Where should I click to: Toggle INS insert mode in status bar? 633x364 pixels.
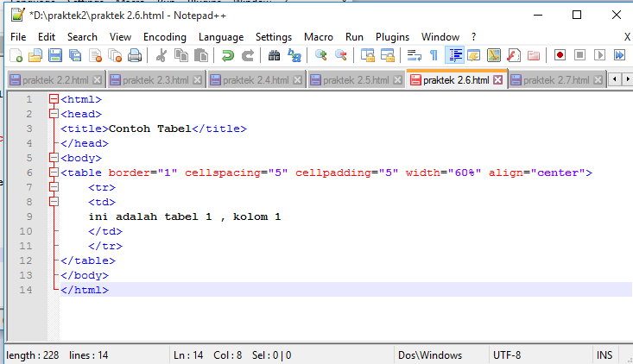point(605,355)
